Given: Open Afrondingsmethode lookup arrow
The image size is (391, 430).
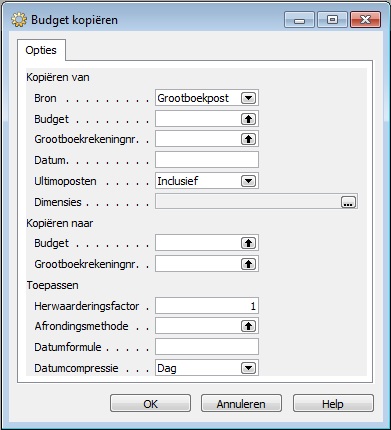Looking at the screenshot, I should click(248, 326).
